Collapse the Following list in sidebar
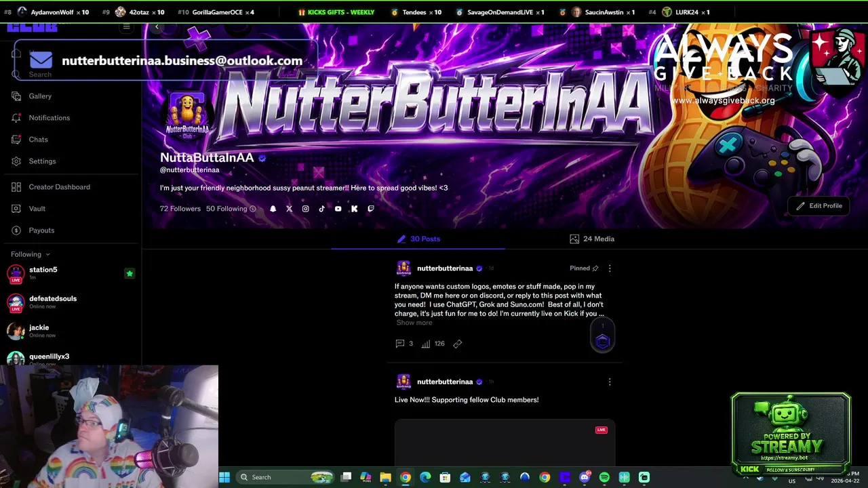 click(31, 254)
